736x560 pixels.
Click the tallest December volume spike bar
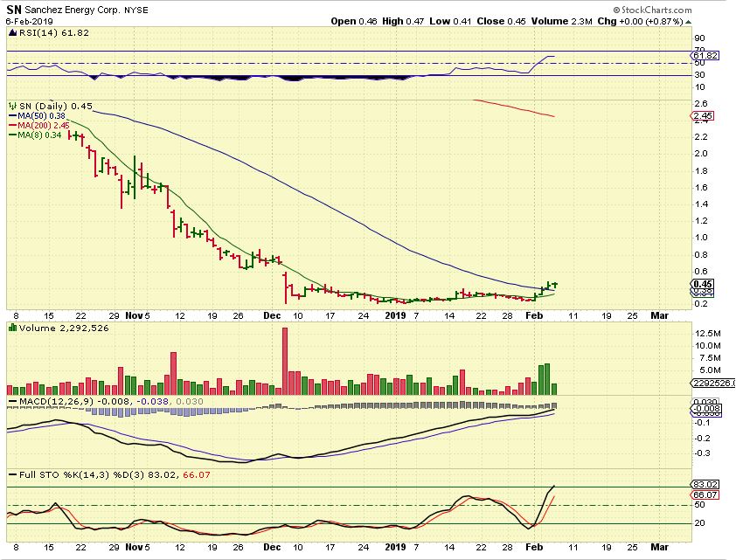click(x=284, y=361)
